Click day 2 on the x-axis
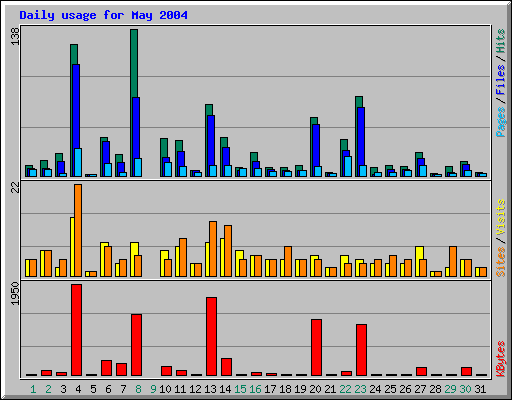 [48, 389]
